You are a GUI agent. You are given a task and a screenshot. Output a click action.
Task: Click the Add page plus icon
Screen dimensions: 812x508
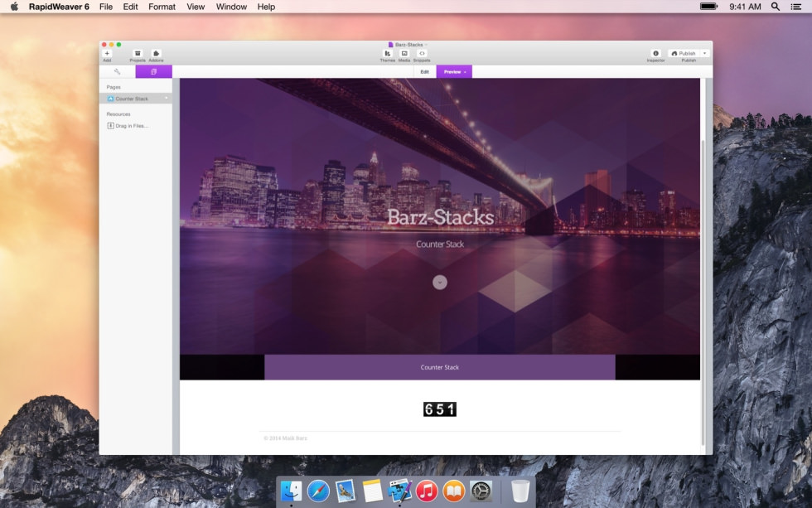[x=107, y=53]
